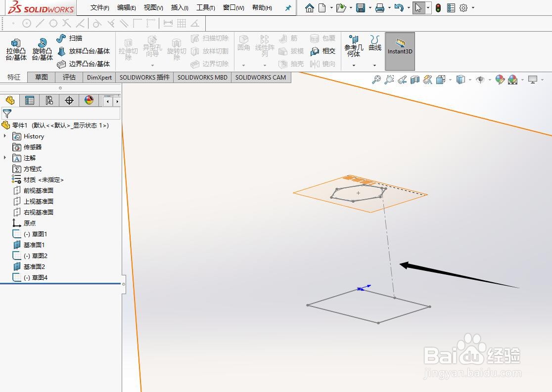552x392 pixels.
Task: Switch to DisplayManager color wheel tab
Action: pyautogui.click(x=89, y=101)
